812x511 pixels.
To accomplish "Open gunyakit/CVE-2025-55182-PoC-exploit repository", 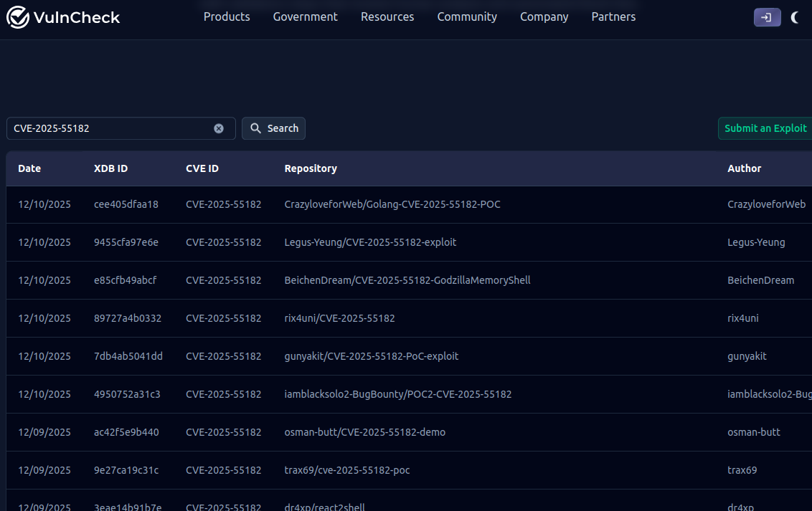I will [x=372, y=356].
